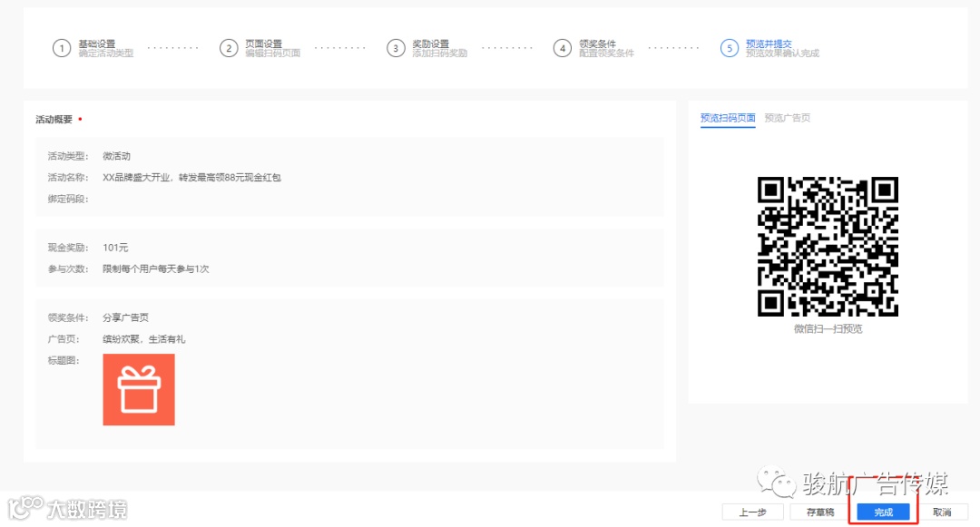Click the orange gift title image thumbnail

[x=139, y=390]
